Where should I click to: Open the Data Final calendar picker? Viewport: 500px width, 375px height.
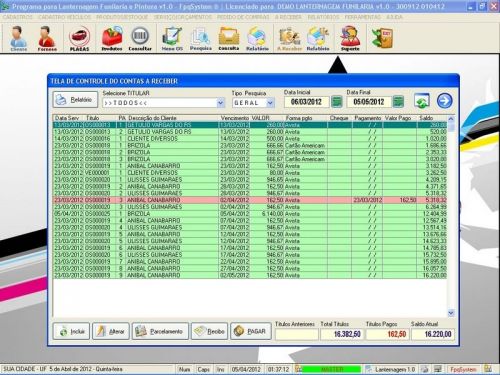[x=398, y=102]
